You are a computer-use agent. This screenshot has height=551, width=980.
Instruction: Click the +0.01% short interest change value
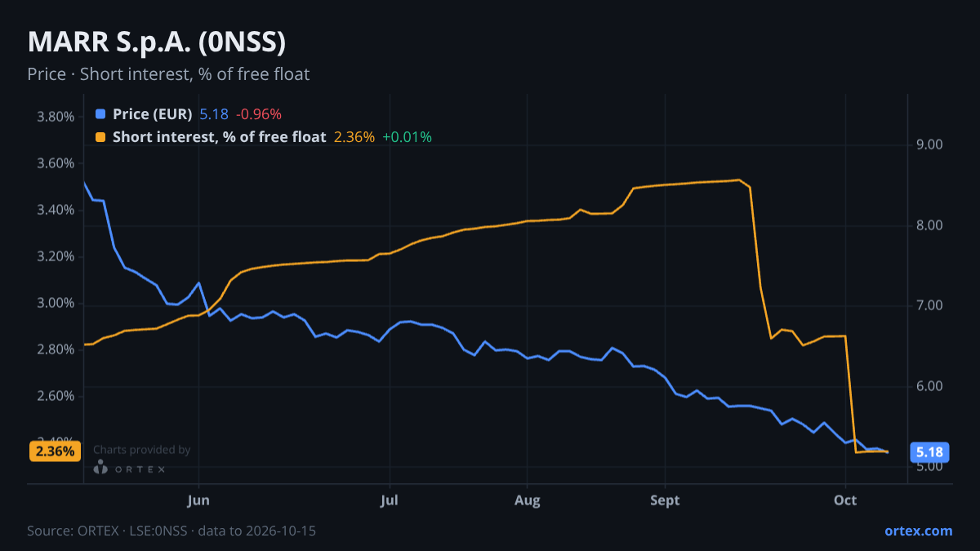pyautogui.click(x=407, y=137)
